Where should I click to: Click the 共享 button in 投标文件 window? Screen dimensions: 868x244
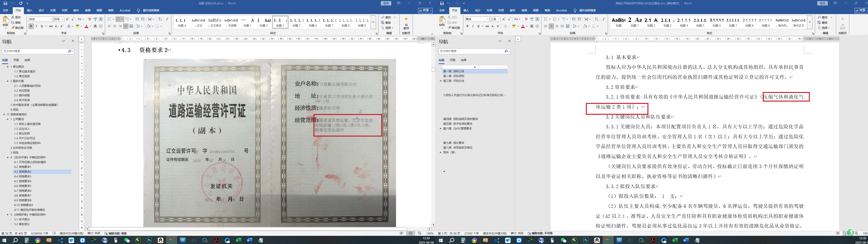[x=425, y=10]
